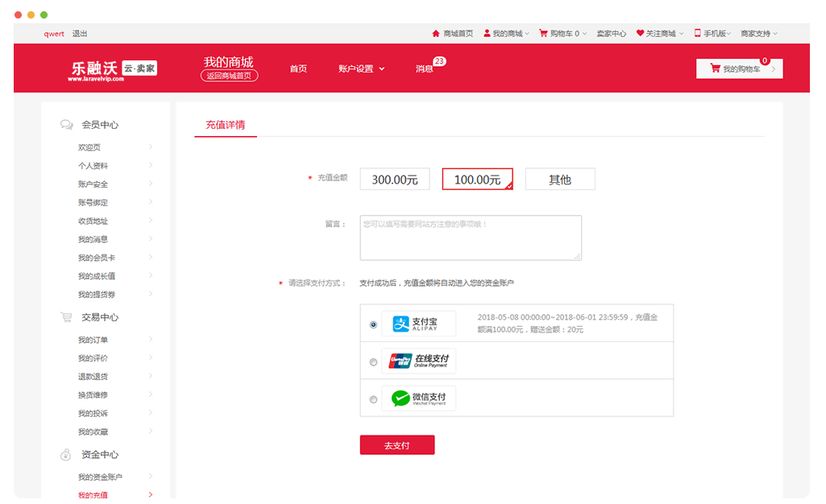Open 账号绑定 in the sidebar
Viewport: 826px width, 504px height.
tap(93, 203)
